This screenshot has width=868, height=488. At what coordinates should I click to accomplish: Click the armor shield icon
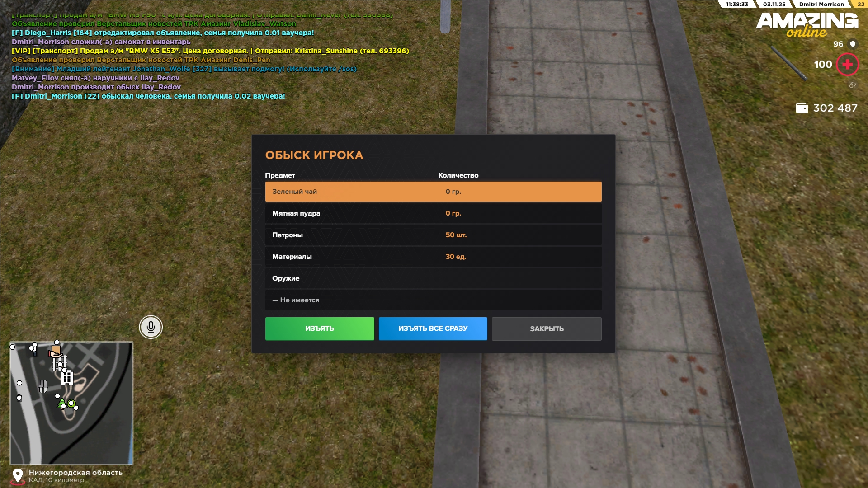point(853,44)
